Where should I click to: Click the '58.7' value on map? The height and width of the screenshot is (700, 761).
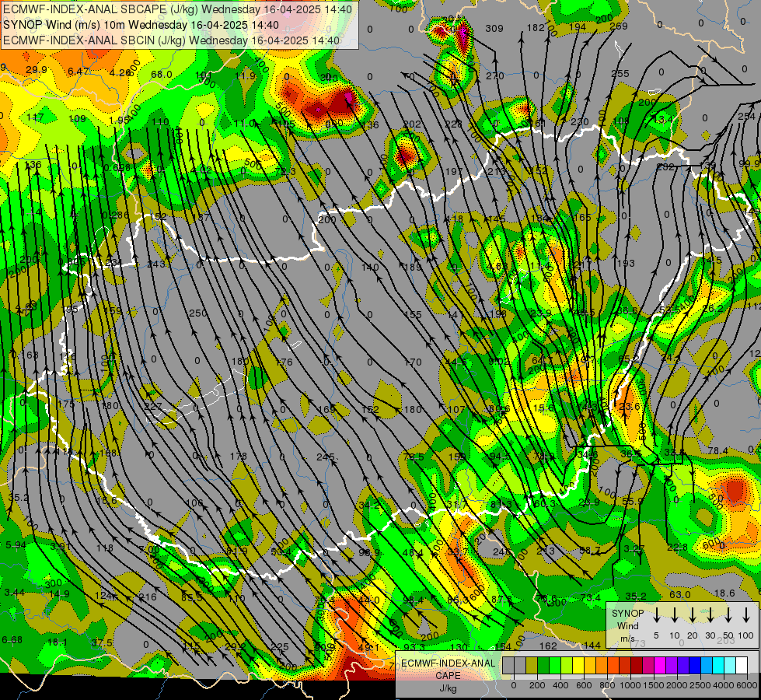tap(590, 551)
